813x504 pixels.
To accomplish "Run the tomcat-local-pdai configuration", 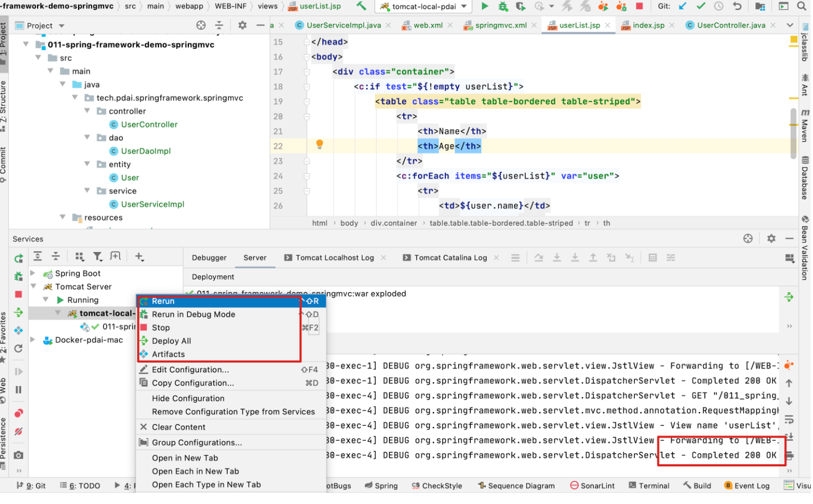I will click(485, 6).
